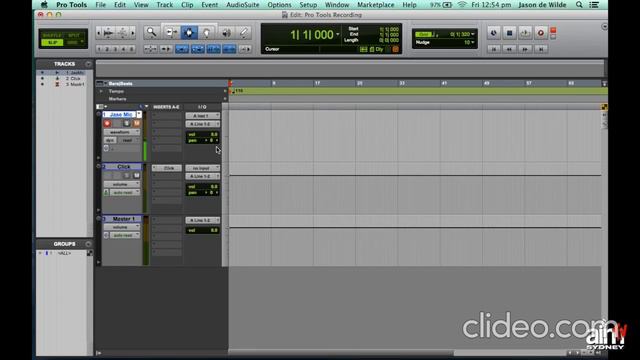
Task: Click Go to End transport button
Action: pyautogui.click(x=541, y=49)
